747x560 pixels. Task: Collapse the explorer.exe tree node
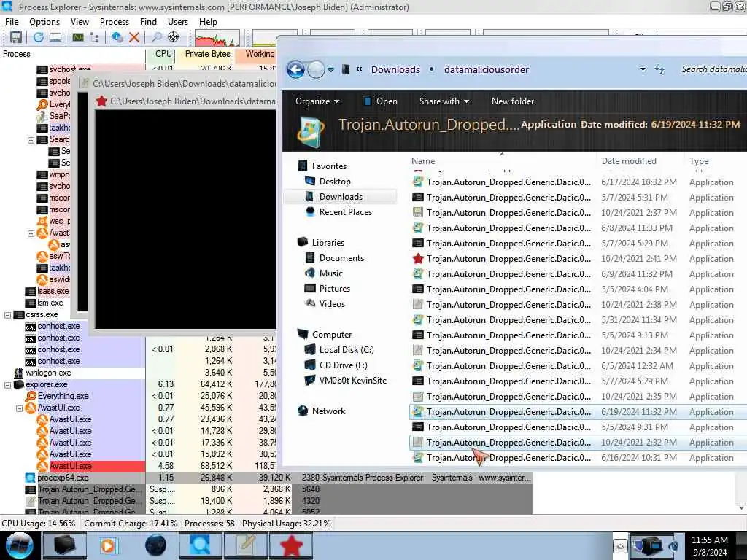click(7, 385)
